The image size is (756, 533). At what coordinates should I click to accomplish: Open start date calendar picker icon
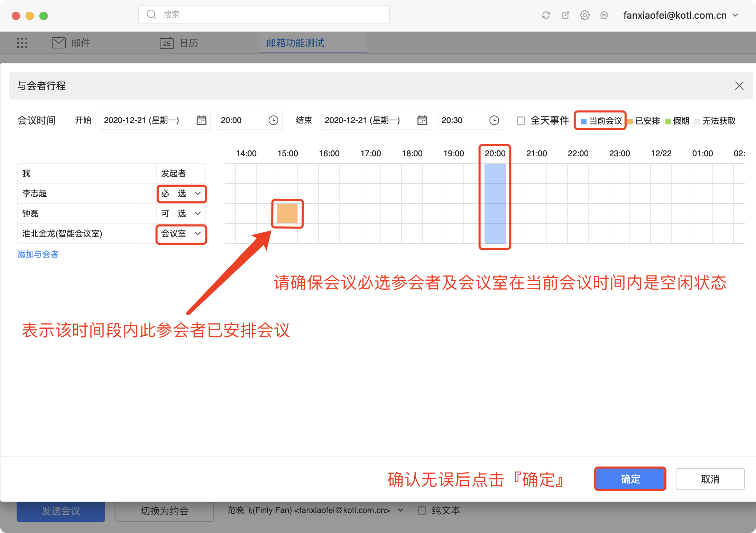(x=201, y=120)
